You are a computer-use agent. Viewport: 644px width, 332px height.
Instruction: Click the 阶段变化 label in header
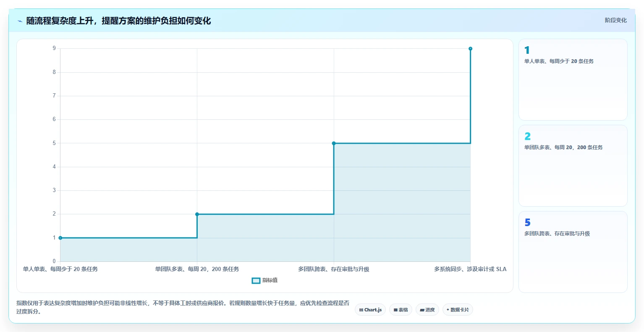tap(615, 20)
